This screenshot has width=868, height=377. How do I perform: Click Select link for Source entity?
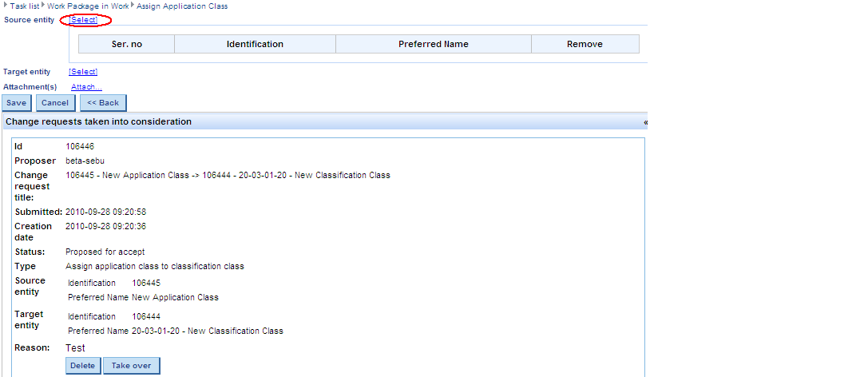pos(84,19)
